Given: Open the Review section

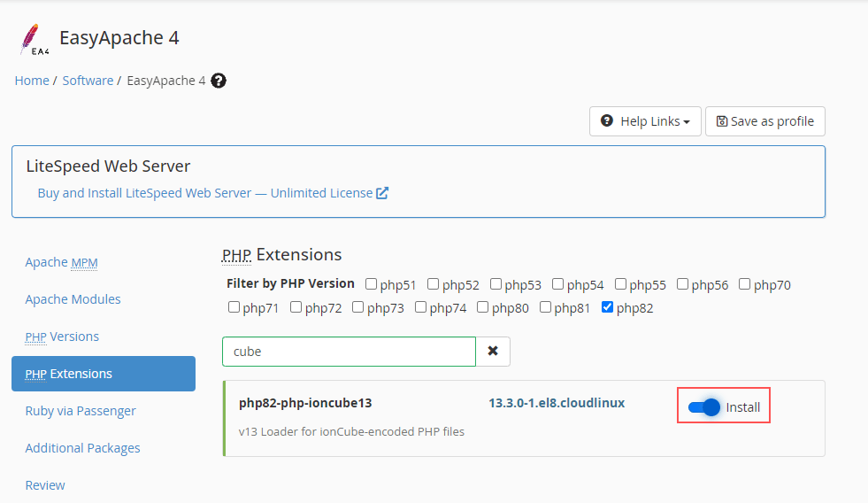Looking at the screenshot, I should (x=45, y=485).
